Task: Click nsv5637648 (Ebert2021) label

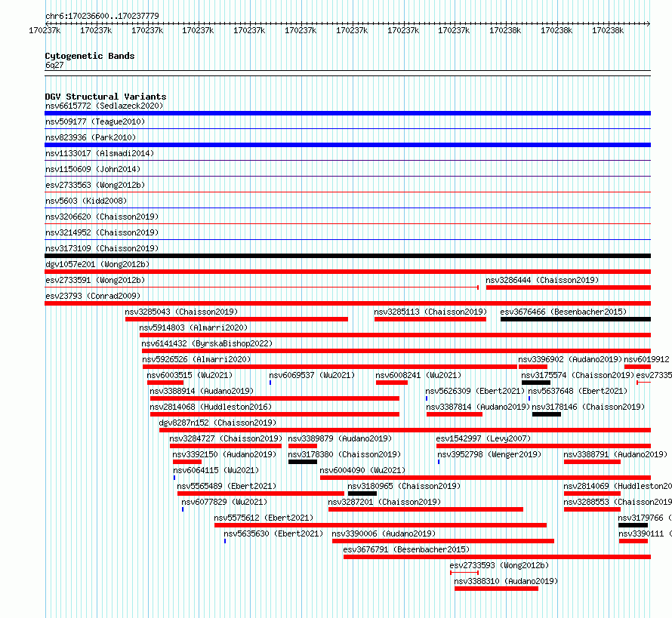Action: [x=578, y=391]
